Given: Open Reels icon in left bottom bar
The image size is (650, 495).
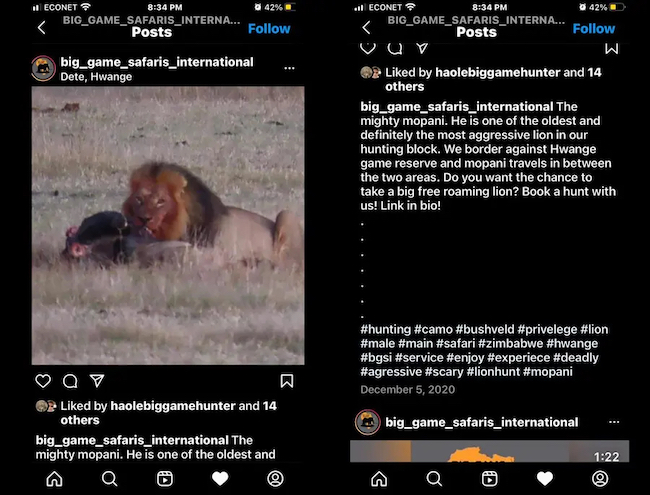Looking at the screenshot, I should pyautogui.click(x=165, y=479).
